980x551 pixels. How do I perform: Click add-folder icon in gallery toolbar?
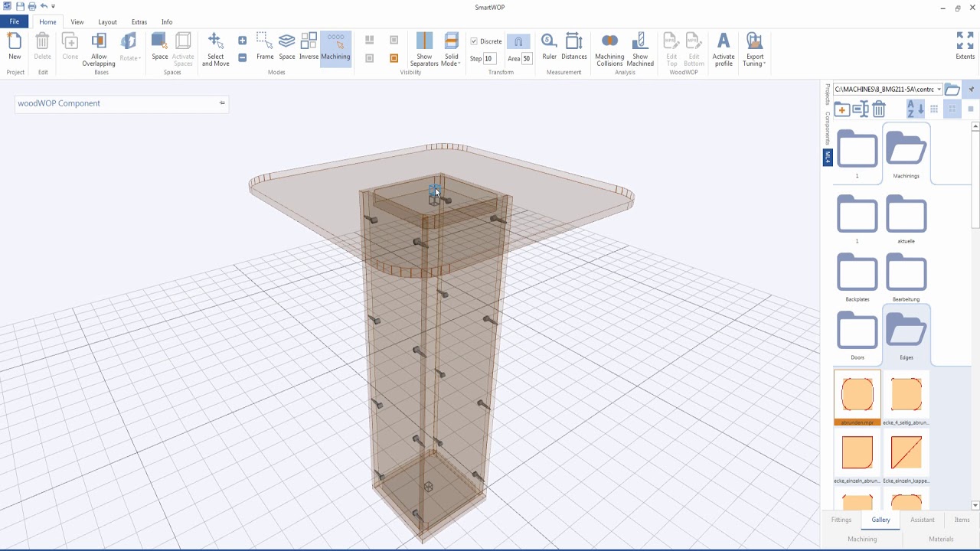pyautogui.click(x=841, y=109)
